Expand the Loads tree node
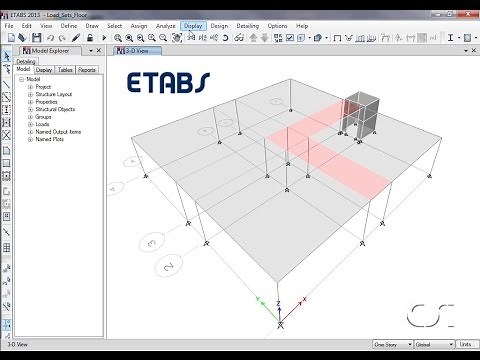Viewport: 480px width, 360px height. (x=30, y=124)
